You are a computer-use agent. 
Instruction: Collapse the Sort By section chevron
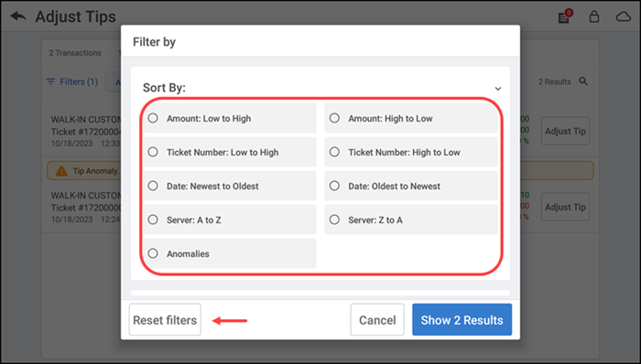[x=498, y=89]
